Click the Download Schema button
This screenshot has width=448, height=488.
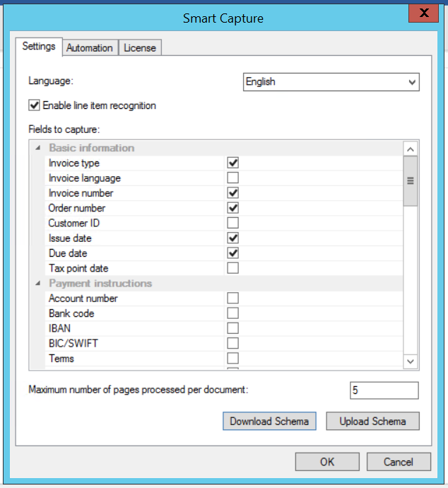[x=269, y=421]
